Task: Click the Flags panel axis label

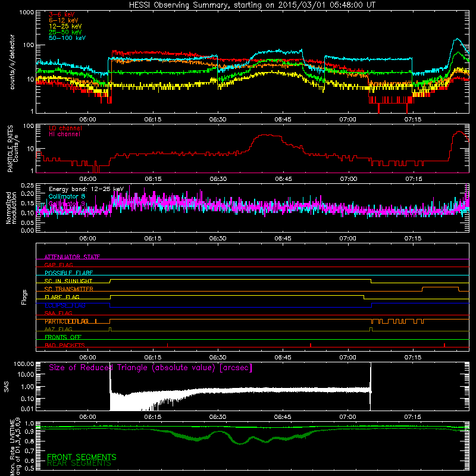Action: tap(24, 297)
